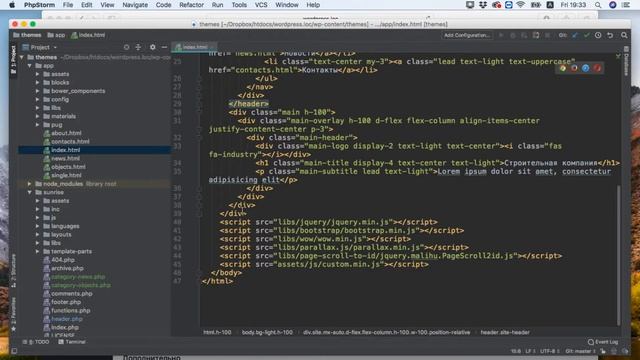
Task: Collapse the app folder
Action: click(x=30, y=66)
